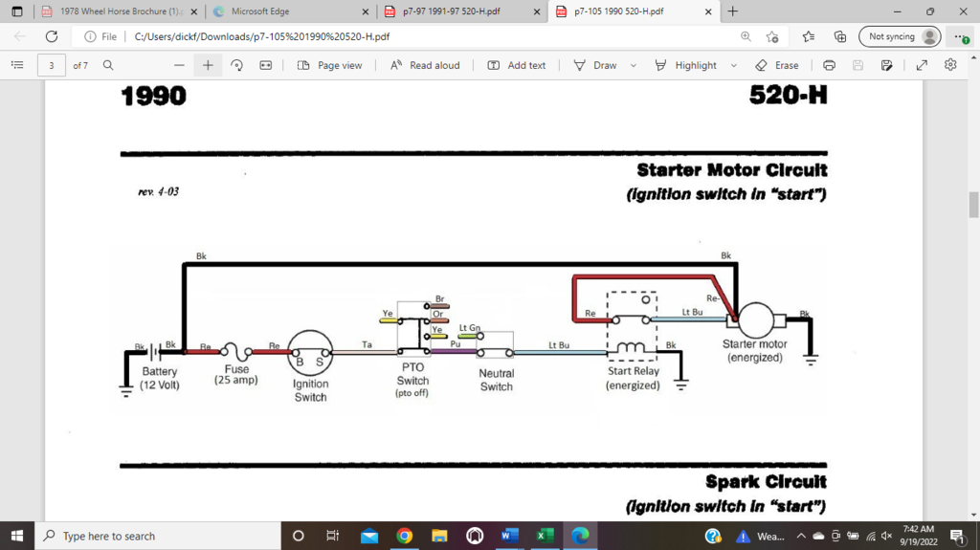Viewport: 980px width, 550px height.
Task: Click the PDF search magnifier icon
Action: click(108, 65)
